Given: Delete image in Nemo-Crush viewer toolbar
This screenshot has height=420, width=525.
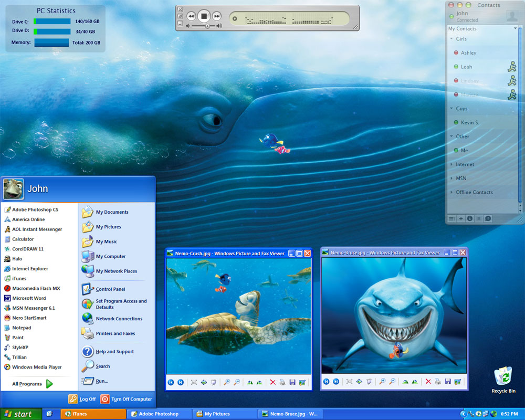Looking at the screenshot, I should [272, 382].
